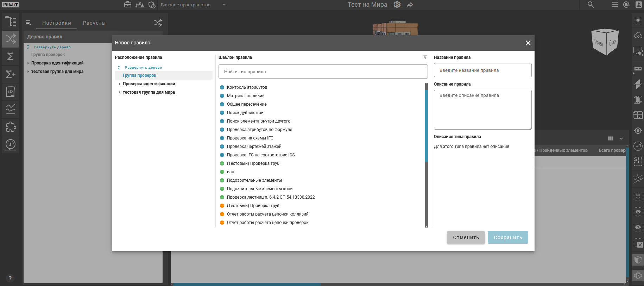The height and width of the screenshot is (286, 644).
Task: Click the "Введите название правила" field
Action: 482,70
